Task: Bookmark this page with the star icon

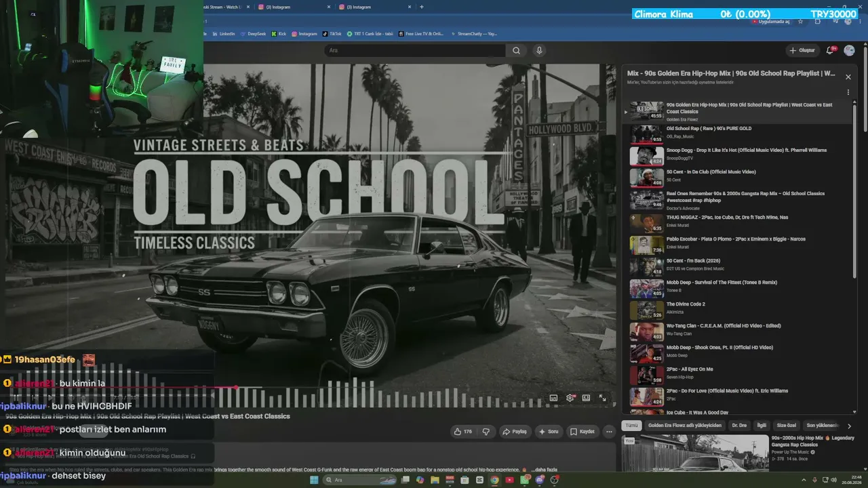Action: [x=800, y=21]
